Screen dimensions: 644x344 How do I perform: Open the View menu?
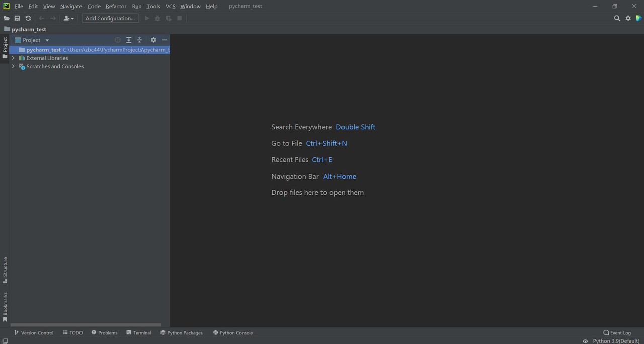(x=49, y=6)
